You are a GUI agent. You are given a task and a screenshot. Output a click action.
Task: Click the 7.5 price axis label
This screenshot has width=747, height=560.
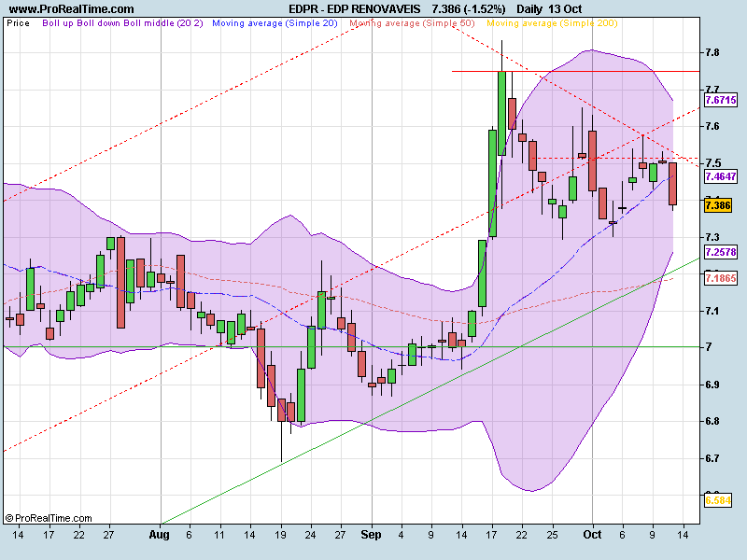click(712, 163)
